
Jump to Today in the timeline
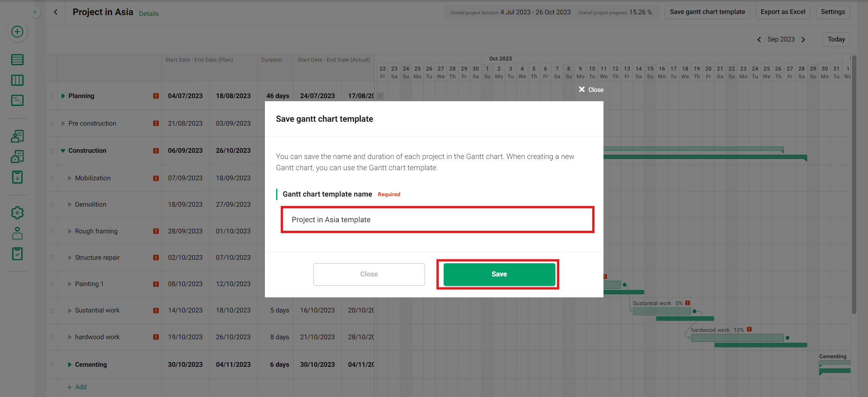click(836, 39)
